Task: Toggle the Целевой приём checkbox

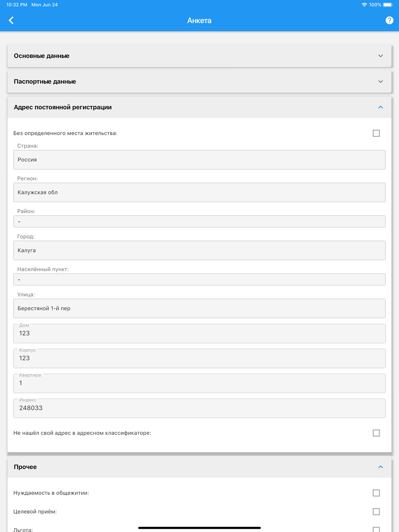Action: click(376, 512)
